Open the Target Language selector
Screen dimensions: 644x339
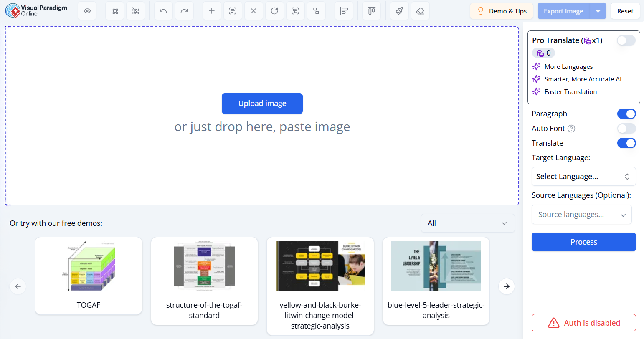click(583, 176)
